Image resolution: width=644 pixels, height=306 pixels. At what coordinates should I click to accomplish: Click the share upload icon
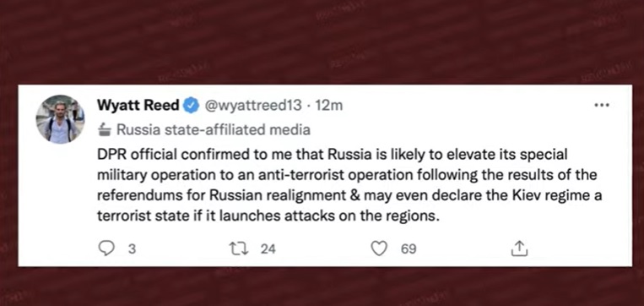click(519, 249)
